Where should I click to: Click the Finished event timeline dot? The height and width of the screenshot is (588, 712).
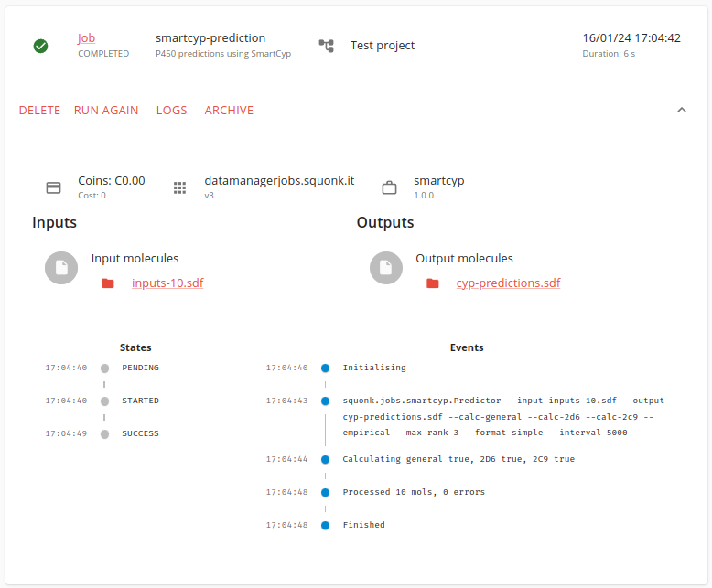click(x=325, y=525)
